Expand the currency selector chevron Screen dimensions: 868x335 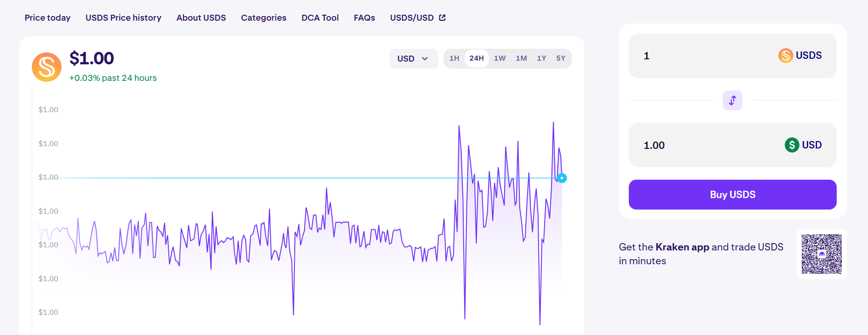(x=425, y=59)
